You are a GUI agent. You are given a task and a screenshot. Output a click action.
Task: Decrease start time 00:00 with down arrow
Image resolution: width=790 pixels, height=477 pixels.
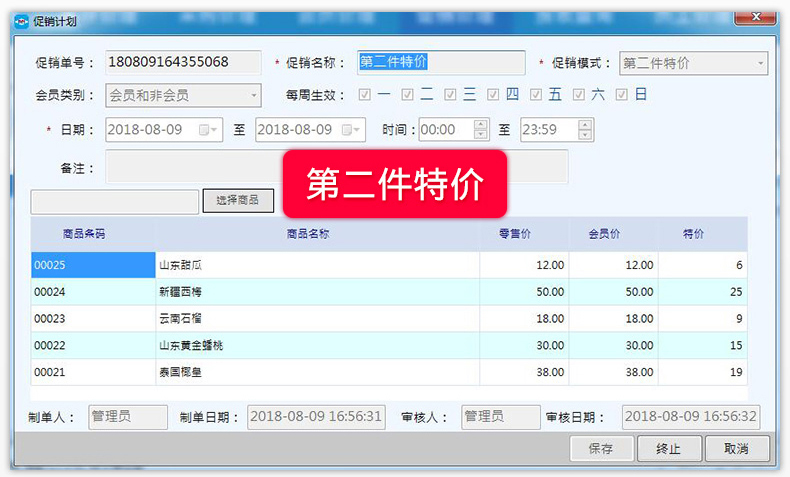click(x=481, y=134)
